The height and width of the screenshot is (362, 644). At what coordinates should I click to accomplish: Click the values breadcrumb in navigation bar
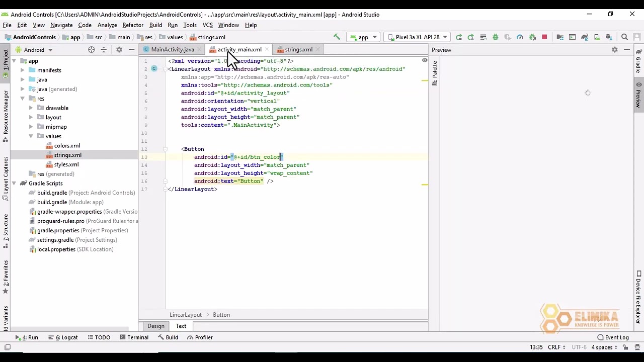click(x=171, y=37)
